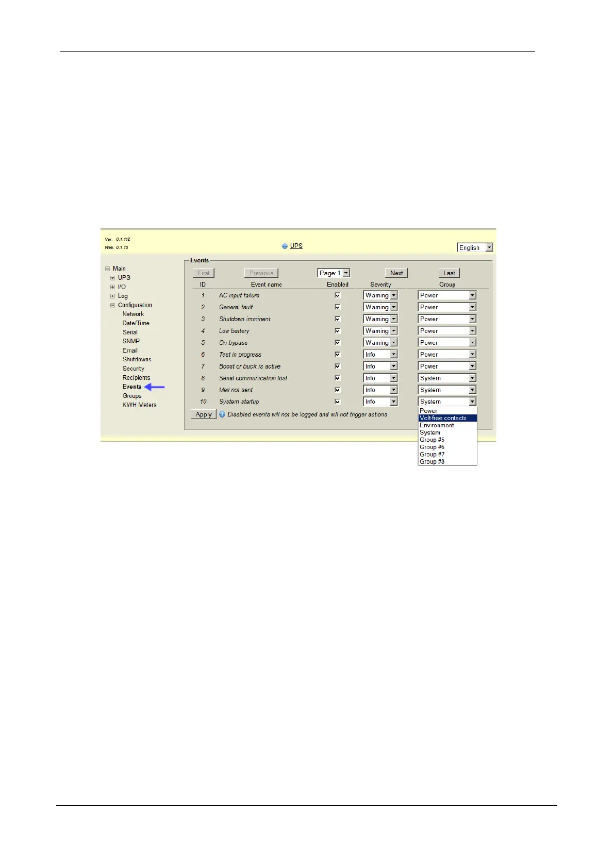Open Network configuration page
Image resolution: width=614 pixels, height=868 pixels.
pos(133,314)
